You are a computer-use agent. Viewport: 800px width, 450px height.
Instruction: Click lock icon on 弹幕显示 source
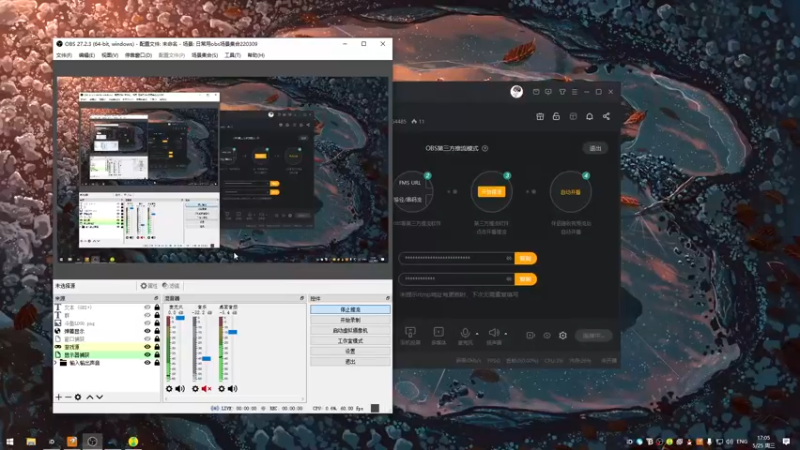(157, 331)
